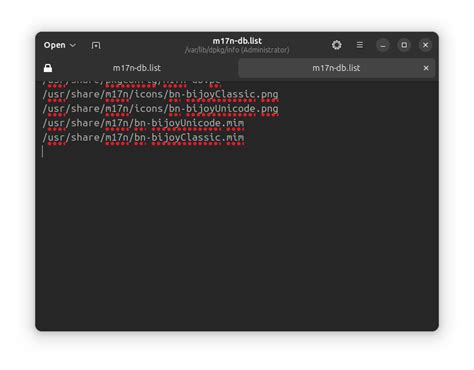This screenshot has height=370, width=474.
Task: Open the gear settings menu
Action: pos(337,45)
